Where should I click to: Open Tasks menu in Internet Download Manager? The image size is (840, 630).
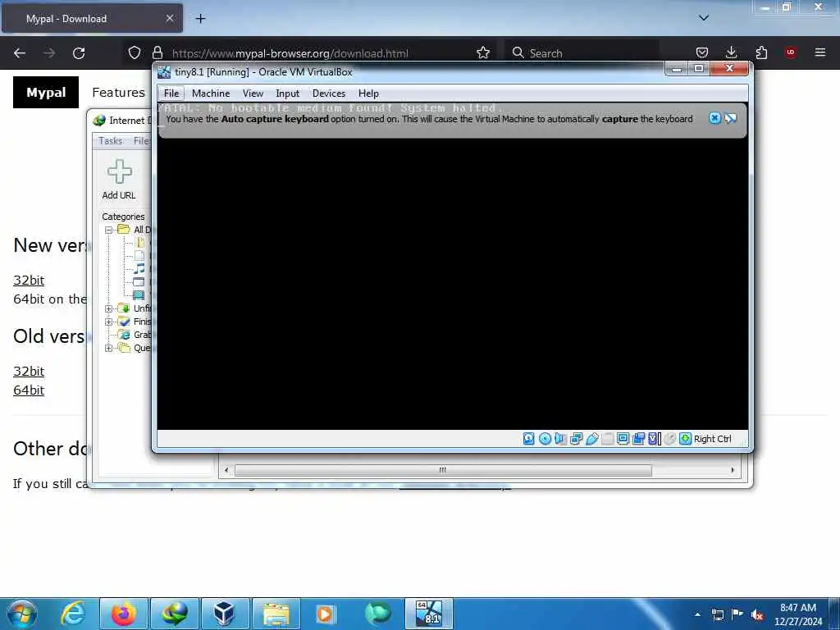(x=111, y=141)
